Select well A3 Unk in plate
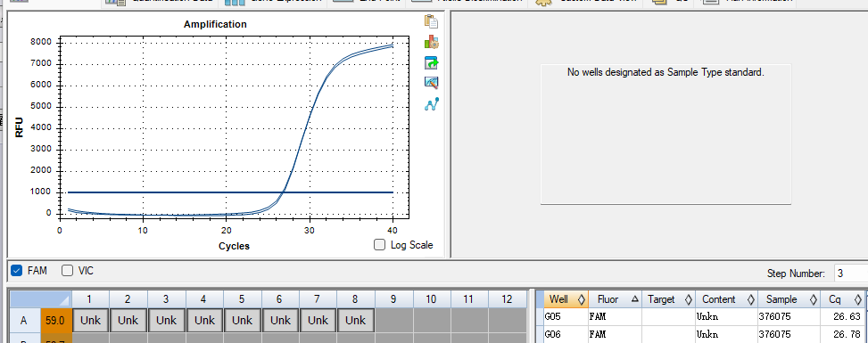 pos(166,320)
